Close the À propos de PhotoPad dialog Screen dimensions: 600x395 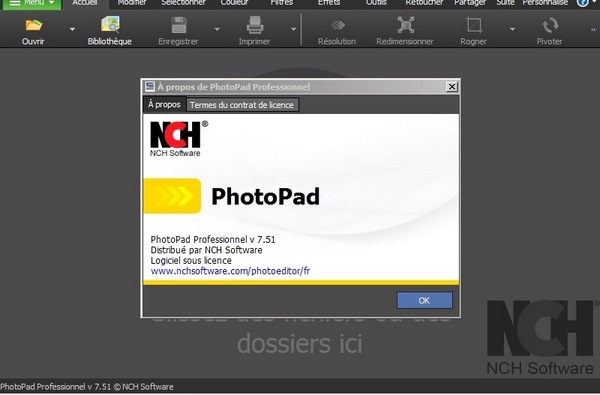pos(452,87)
